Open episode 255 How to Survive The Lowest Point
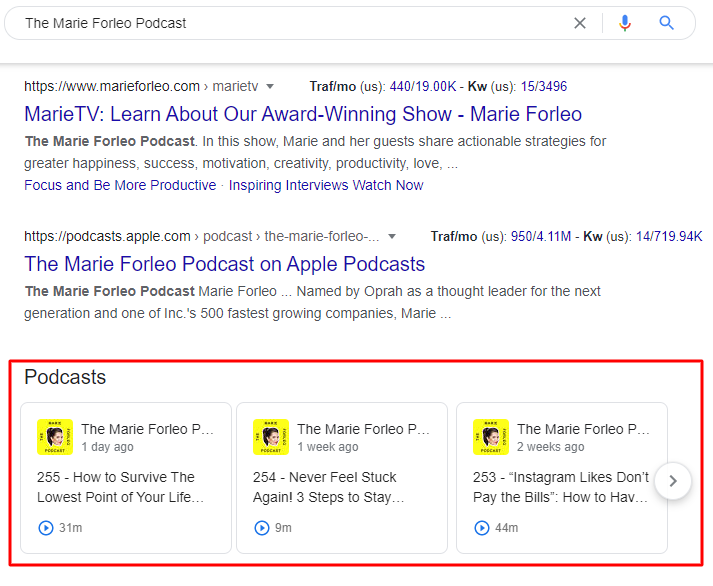Image resolution: width=713 pixels, height=586 pixels. coord(121,487)
